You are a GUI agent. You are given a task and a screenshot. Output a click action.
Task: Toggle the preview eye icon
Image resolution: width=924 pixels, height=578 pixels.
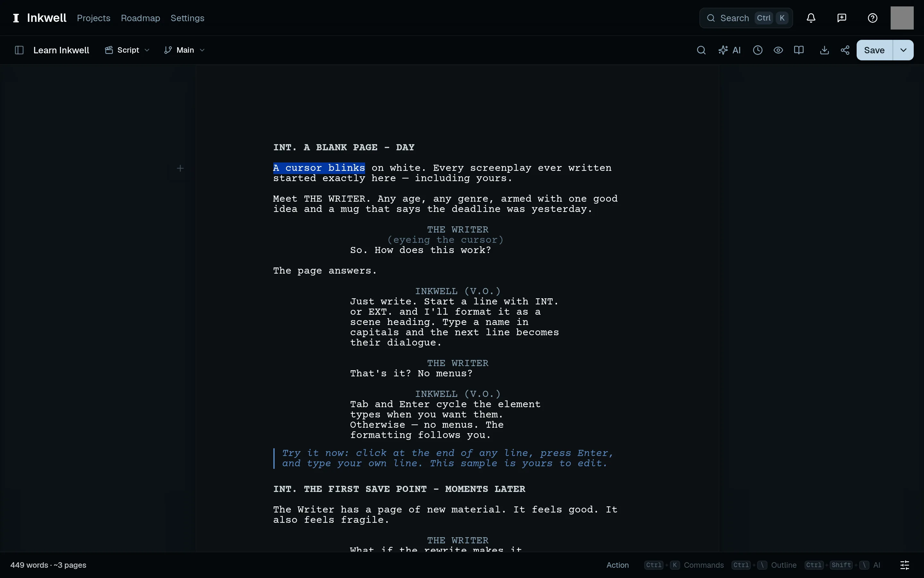click(778, 50)
